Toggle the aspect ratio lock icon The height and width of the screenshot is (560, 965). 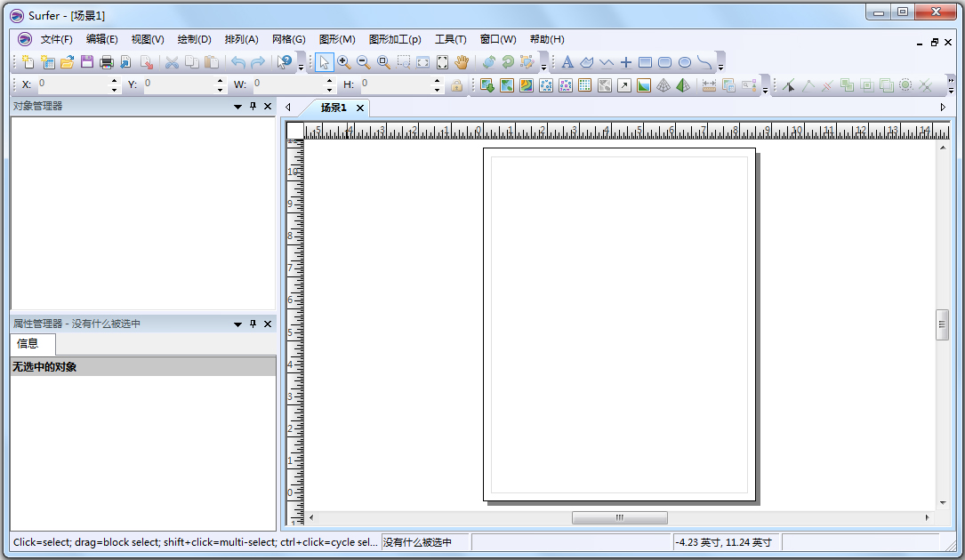pyautogui.click(x=456, y=85)
